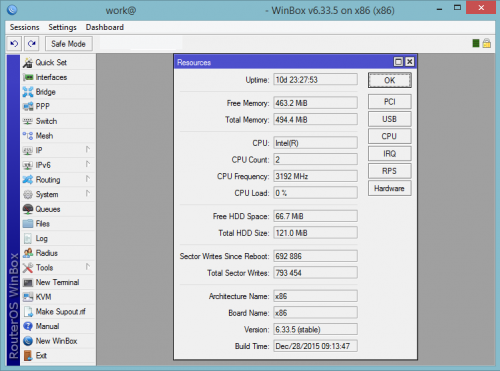Click the WinBox globe title bar icon
This screenshot has width=500, height=371.
click(x=12, y=10)
